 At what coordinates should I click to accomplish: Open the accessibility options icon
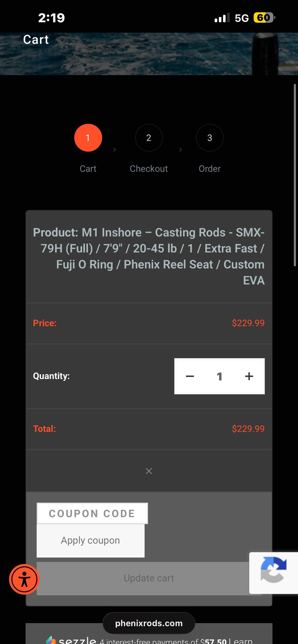click(x=24, y=579)
